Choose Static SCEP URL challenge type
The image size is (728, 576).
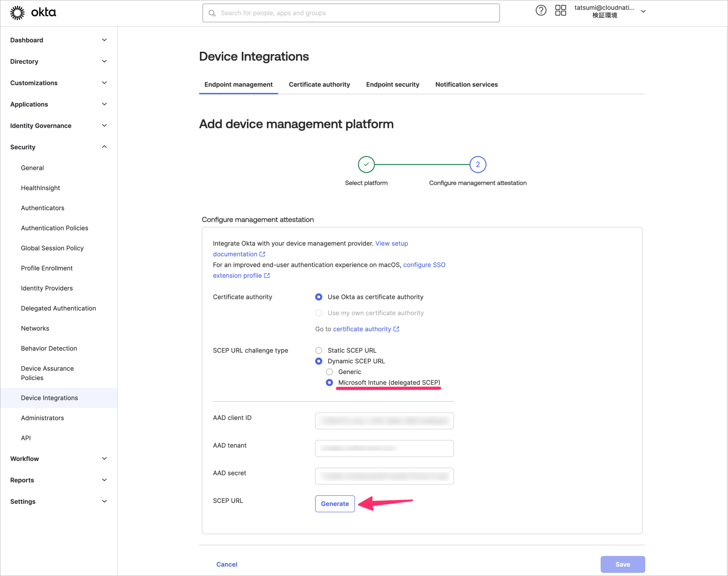[318, 350]
